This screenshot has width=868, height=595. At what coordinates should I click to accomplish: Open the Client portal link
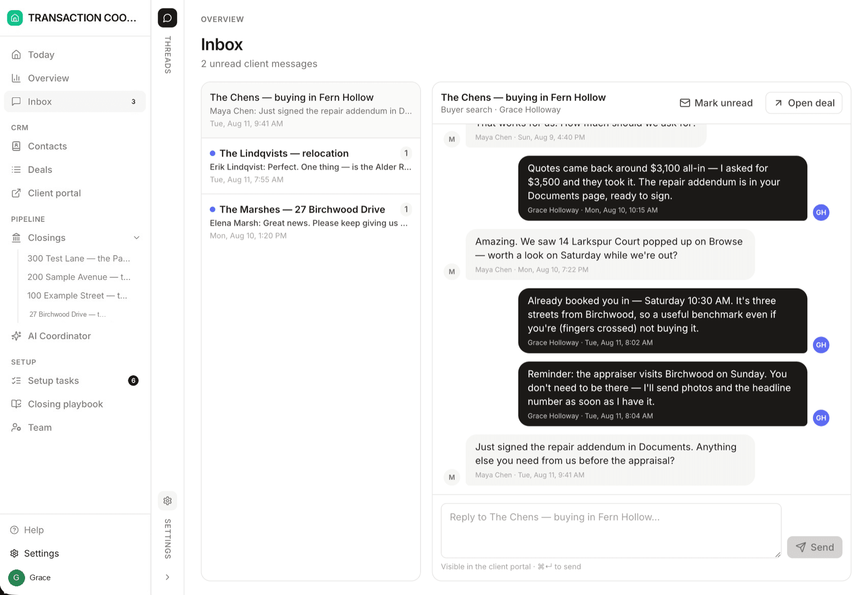75,193
